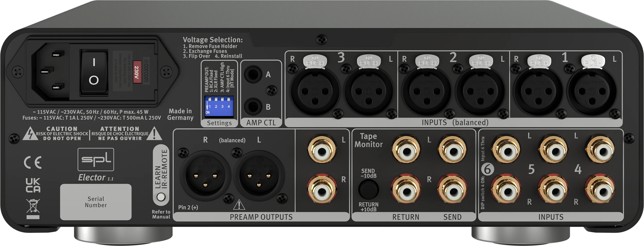Click the "Voltage Selection:" heading
This screenshot has height=246, width=644.
coord(213,40)
